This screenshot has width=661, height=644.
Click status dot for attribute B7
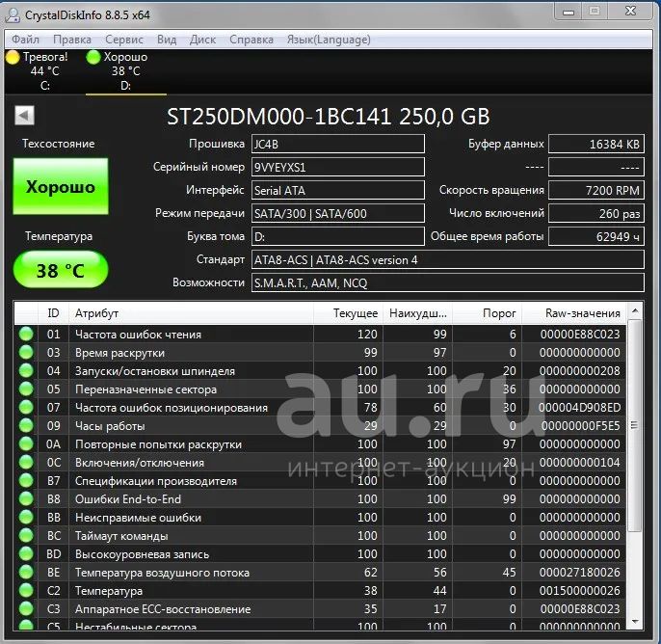(26, 480)
